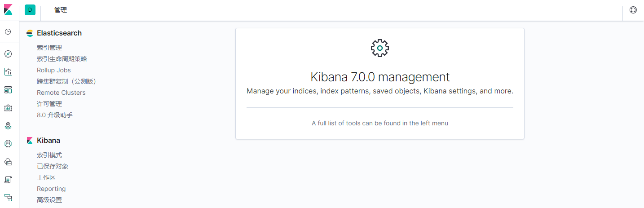
Task: Click the Kibana logo in top-left corner
Action: pyautogui.click(x=8, y=10)
